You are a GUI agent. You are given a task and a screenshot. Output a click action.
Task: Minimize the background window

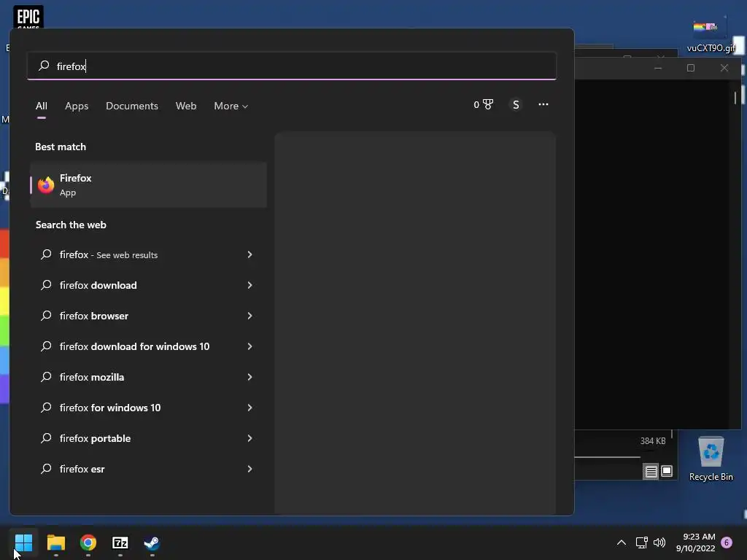click(x=658, y=68)
